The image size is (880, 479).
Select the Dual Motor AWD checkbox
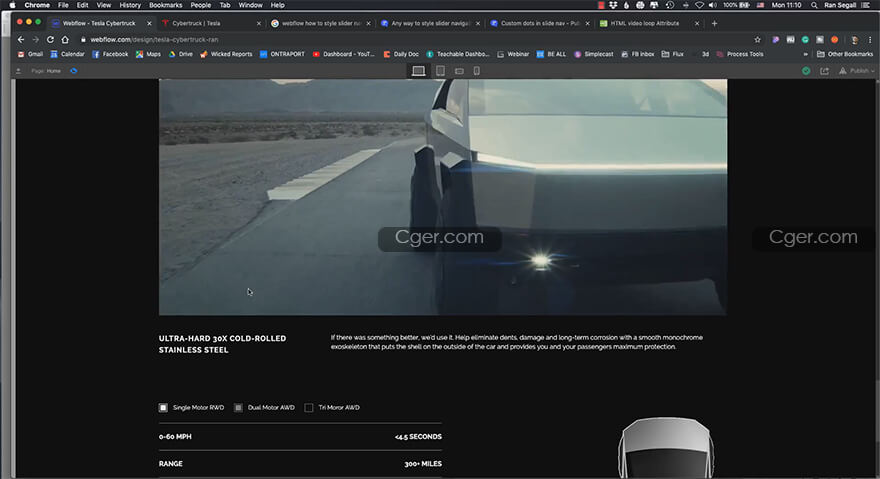point(238,408)
